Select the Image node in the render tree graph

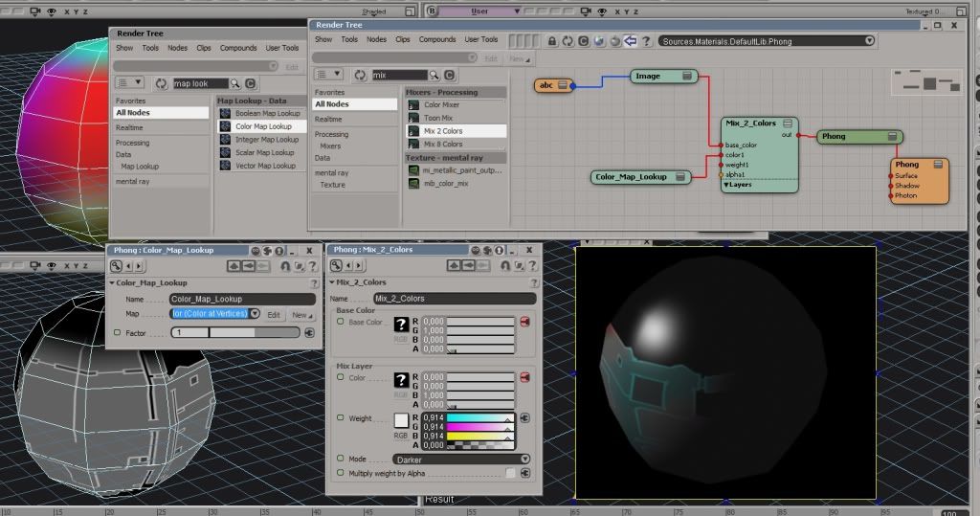[664, 76]
